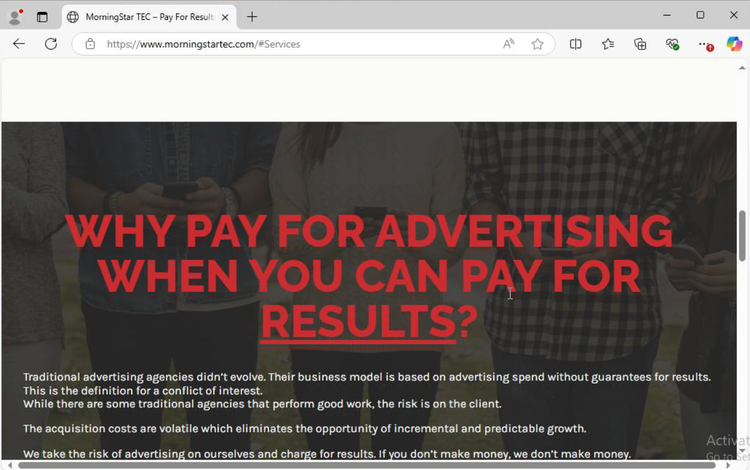This screenshot has width=750, height=470.
Task: Click the vertical scrollbar thumb
Action: click(742, 235)
